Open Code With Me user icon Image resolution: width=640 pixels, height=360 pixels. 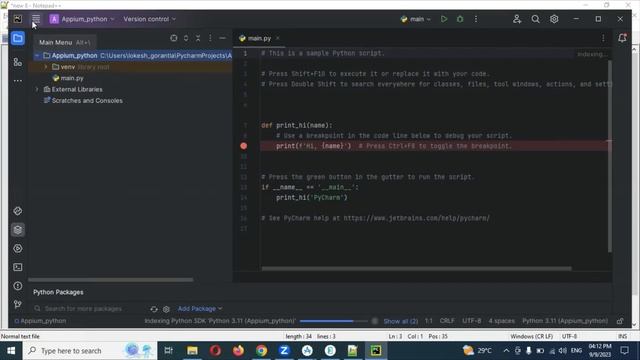[517, 19]
